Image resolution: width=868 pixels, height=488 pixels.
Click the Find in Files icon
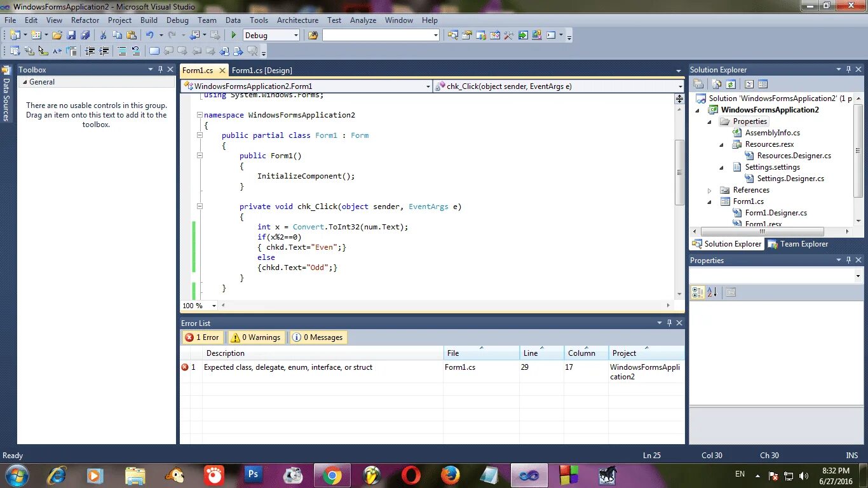(313, 36)
